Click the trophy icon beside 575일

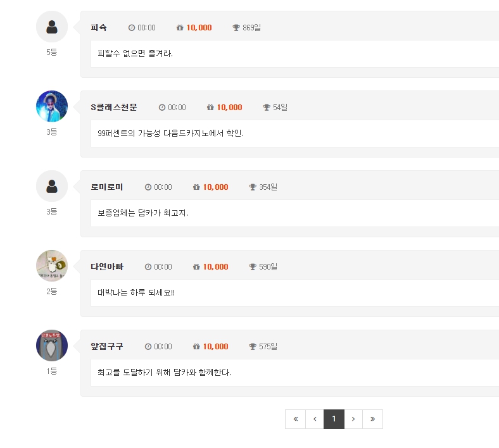click(253, 347)
